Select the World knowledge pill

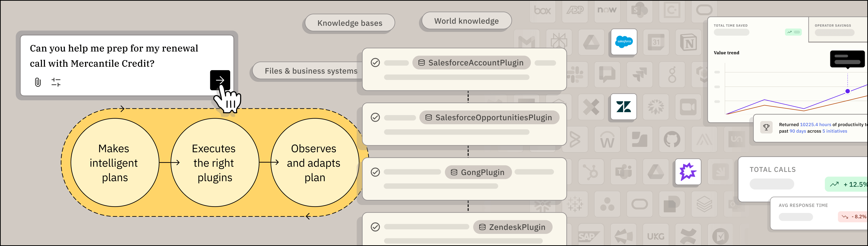[466, 21]
